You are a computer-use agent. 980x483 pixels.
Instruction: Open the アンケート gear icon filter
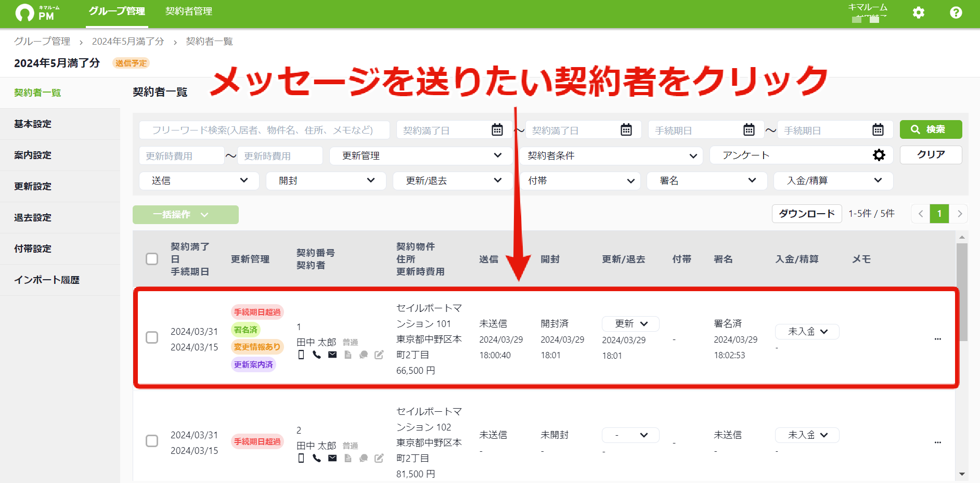click(879, 155)
